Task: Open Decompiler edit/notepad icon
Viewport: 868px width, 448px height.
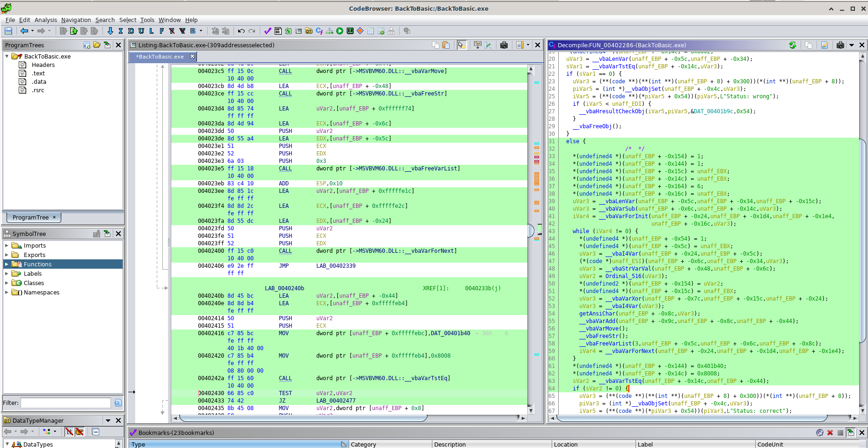Action: (x=824, y=45)
